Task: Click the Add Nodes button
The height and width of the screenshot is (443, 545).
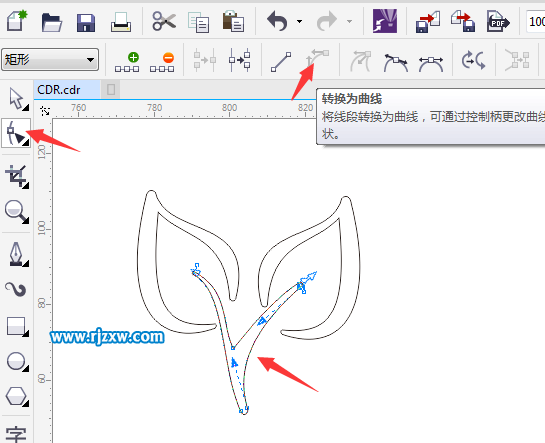Action: [x=127, y=62]
